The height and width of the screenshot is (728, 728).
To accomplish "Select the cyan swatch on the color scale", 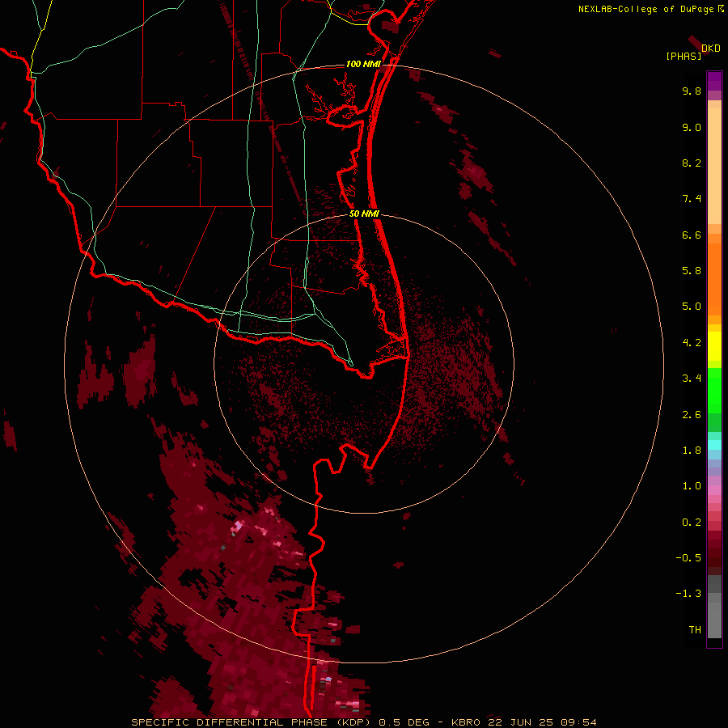I will click(714, 445).
